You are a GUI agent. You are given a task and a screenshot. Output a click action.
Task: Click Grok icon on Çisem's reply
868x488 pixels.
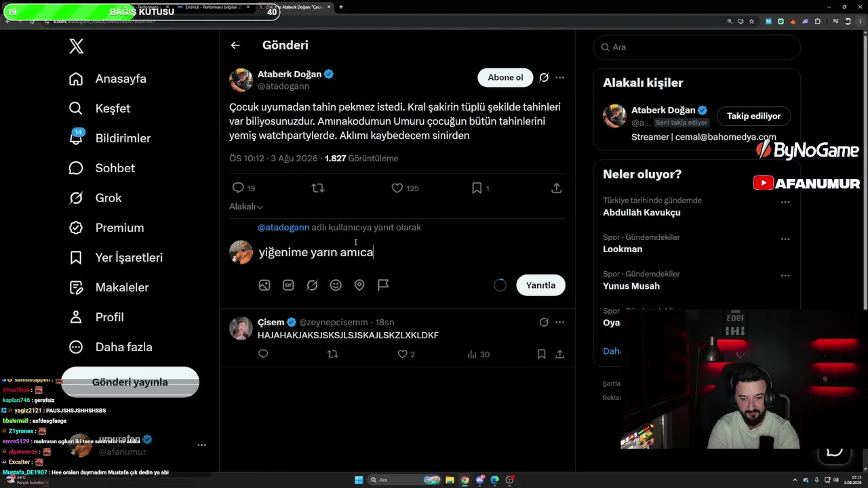[x=544, y=323]
